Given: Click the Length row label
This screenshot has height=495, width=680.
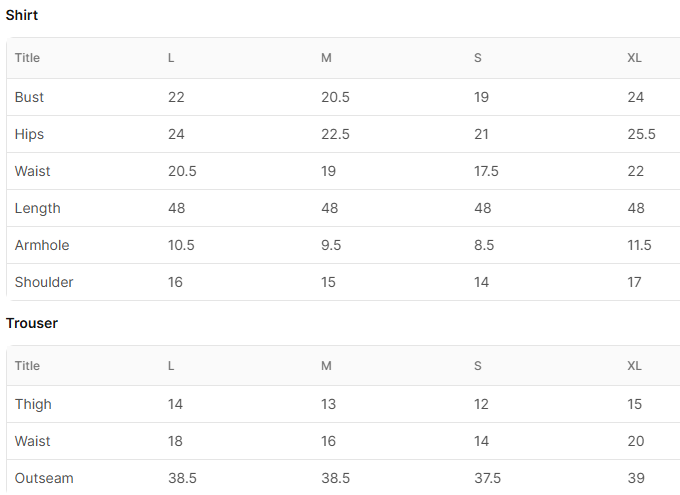Looking at the screenshot, I should point(37,208).
